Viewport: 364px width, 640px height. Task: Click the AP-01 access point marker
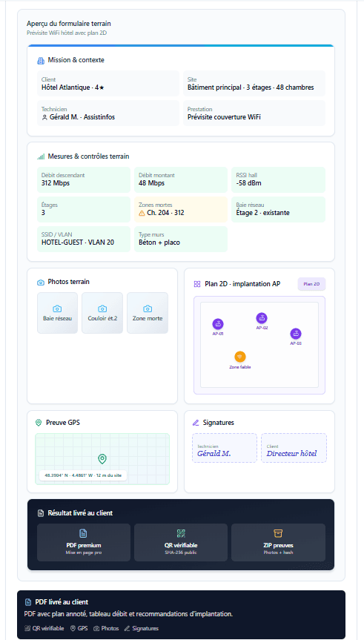(x=217, y=325)
